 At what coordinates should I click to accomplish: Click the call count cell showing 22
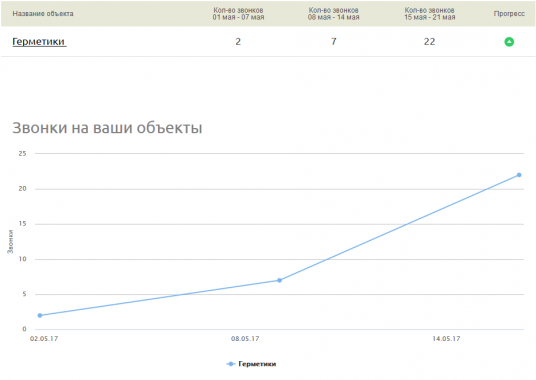429,42
